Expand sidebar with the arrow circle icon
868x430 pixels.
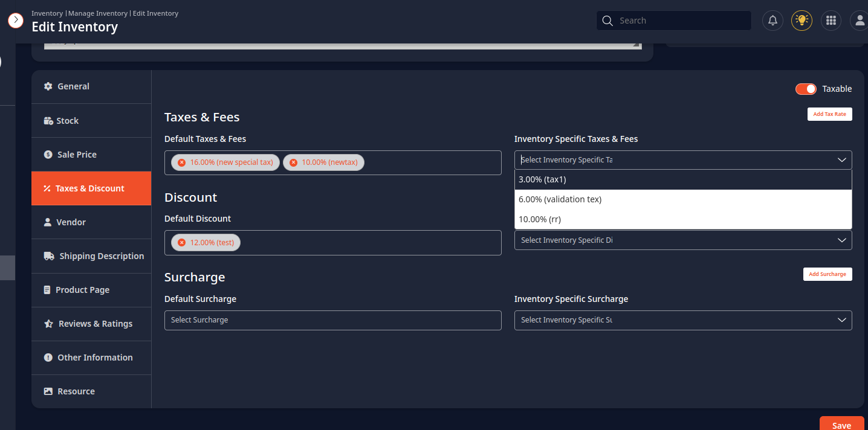16,21
